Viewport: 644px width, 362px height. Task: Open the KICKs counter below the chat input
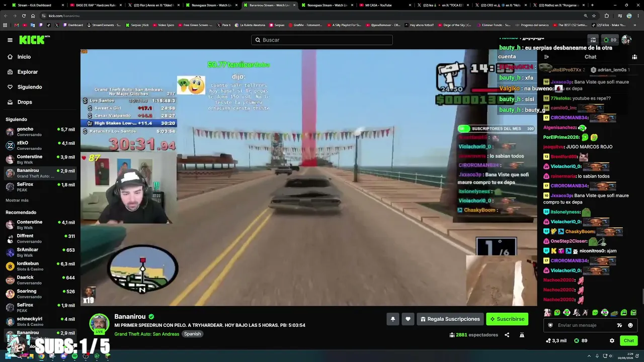coord(581,340)
